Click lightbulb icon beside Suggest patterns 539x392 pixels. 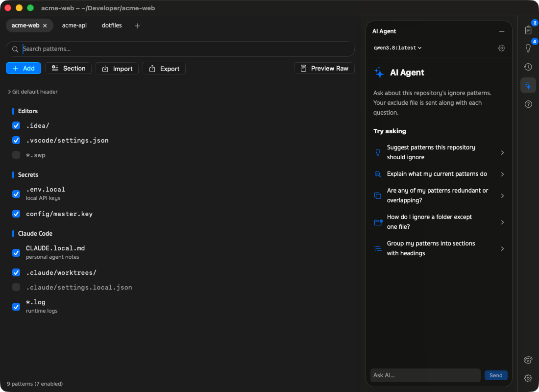pyautogui.click(x=377, y=152)
